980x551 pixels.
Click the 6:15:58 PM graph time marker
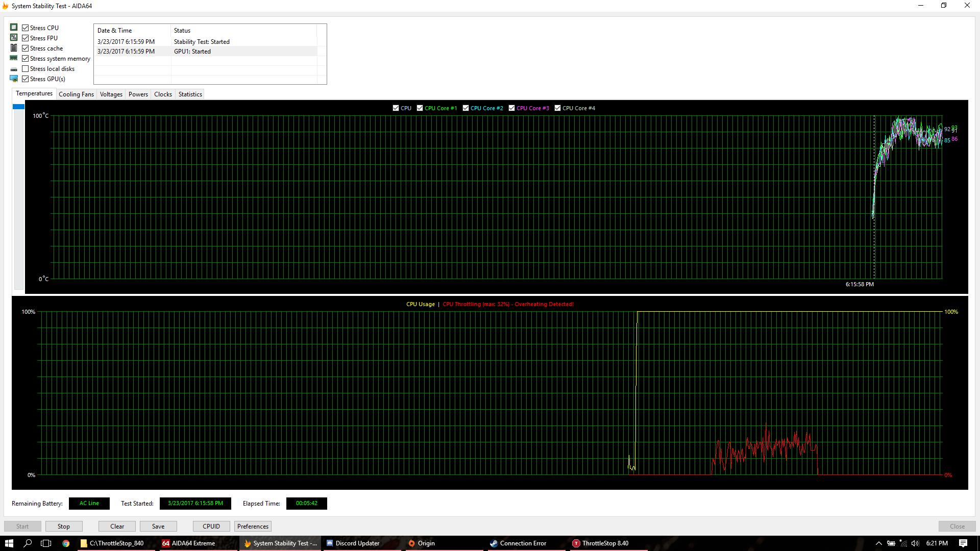(860, 284)
